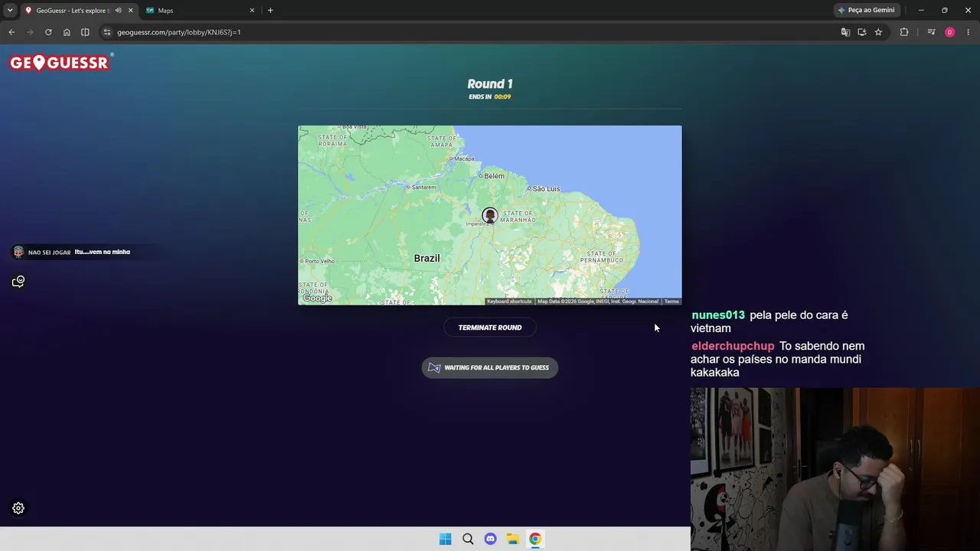
Task: Translate this page icon
Action: pos(845,32)
